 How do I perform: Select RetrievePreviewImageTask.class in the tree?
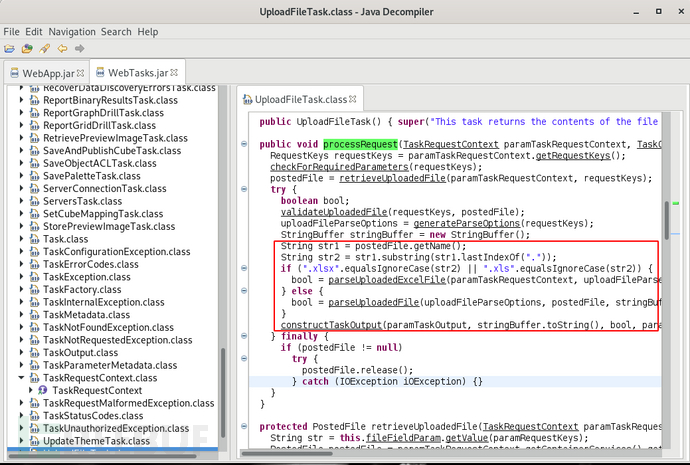(115, 138)
